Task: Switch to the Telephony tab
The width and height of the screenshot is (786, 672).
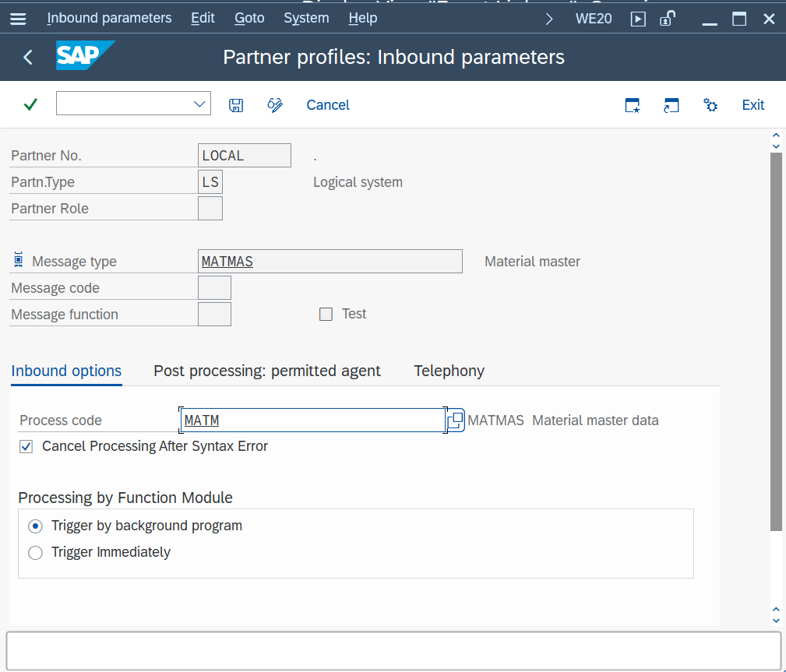Action: pos(449,371)
